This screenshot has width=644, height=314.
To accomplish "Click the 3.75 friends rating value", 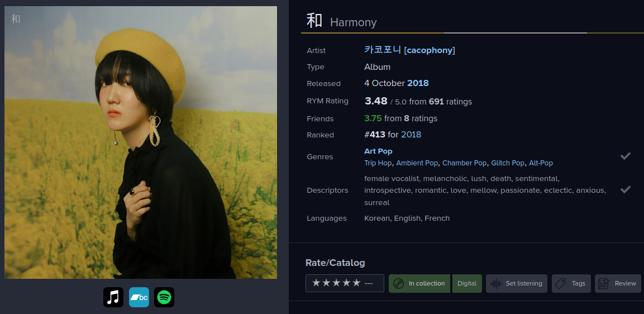I will coord(373,118).
